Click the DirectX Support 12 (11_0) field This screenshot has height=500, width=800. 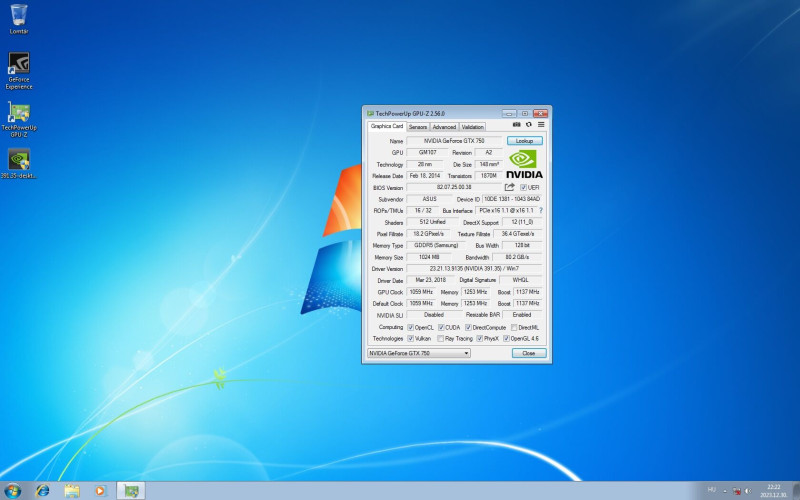pyautogui.click(x=522, y=222)
